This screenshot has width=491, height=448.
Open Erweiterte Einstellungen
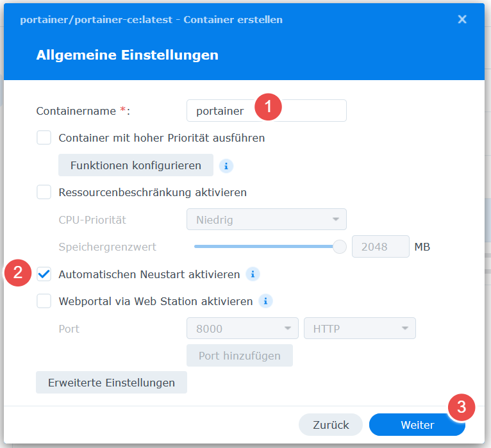click(112, 383)
